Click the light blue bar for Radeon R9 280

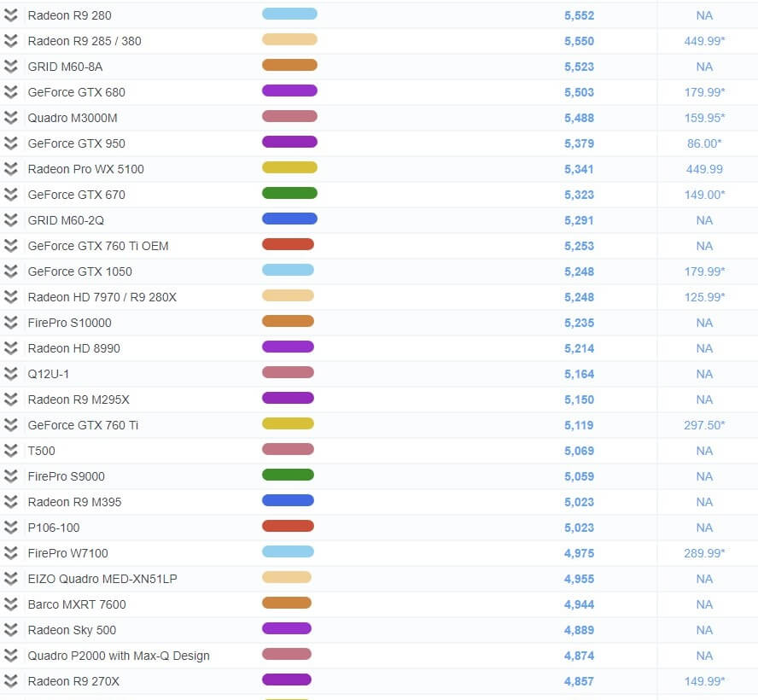point(289,14)
